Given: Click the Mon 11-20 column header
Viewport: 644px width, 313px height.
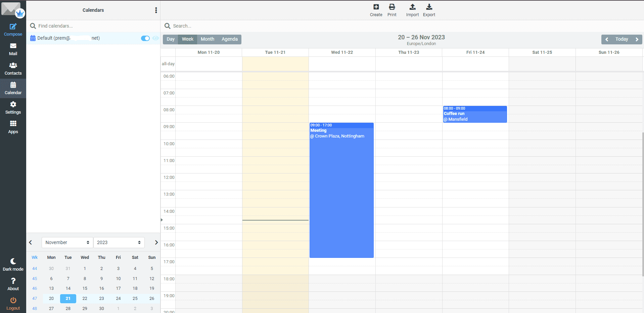Looking at the screenshot, I should pyautogui.click(x=209, y=52).
